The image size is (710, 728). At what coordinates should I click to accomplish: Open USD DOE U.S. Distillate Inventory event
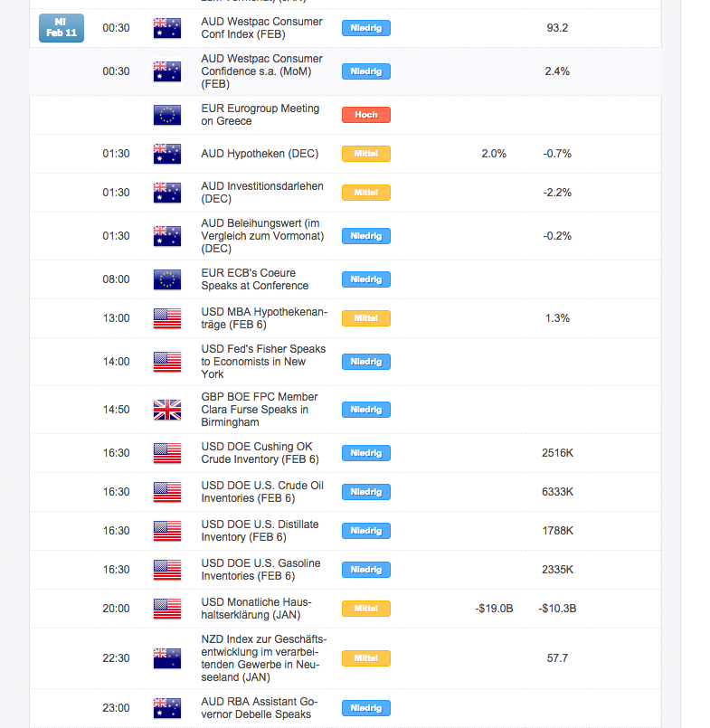(x=260, y=531)
